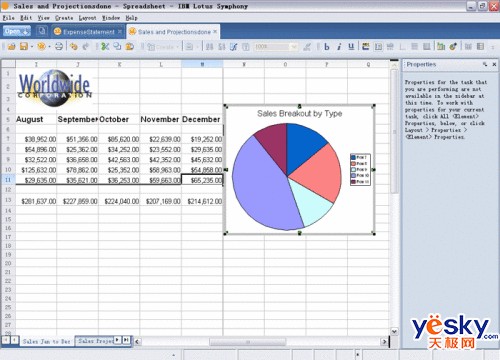Select the Sales Projections sheet tab
500x360 pixels.
pyautogui.click(x=95, y=341)
